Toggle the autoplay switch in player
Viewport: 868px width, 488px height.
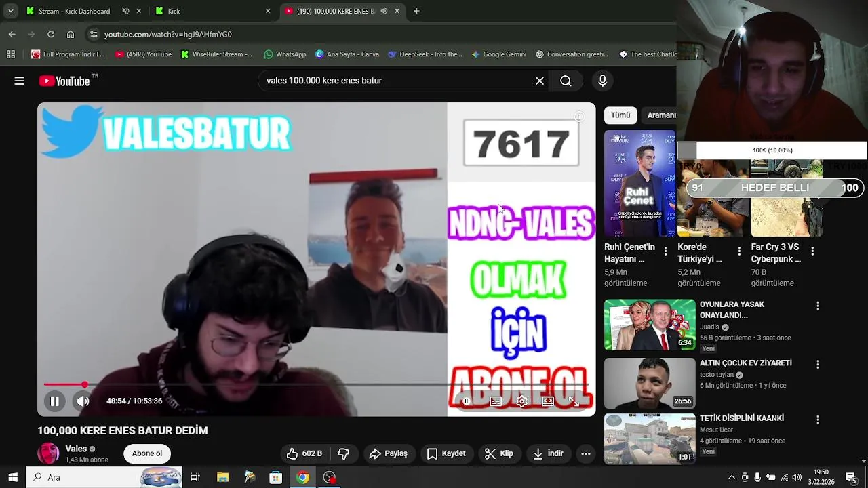pos(466,401)
